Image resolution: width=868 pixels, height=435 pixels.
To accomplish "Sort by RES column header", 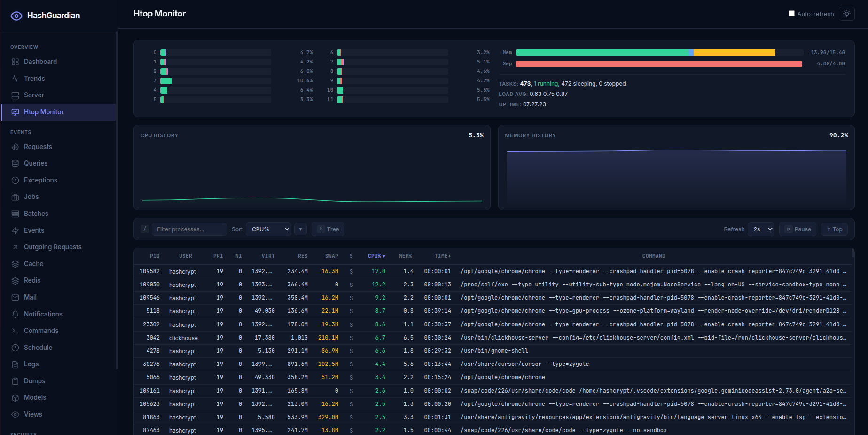I will (303, 256).
